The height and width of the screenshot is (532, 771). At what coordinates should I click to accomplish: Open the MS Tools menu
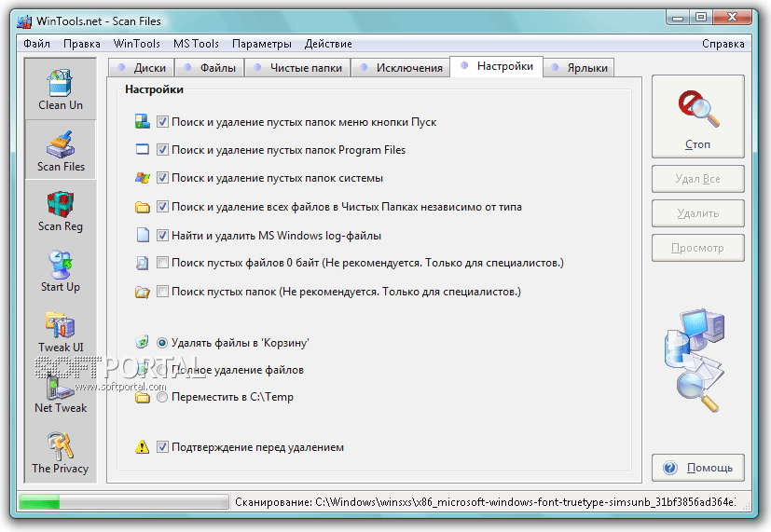196,44
